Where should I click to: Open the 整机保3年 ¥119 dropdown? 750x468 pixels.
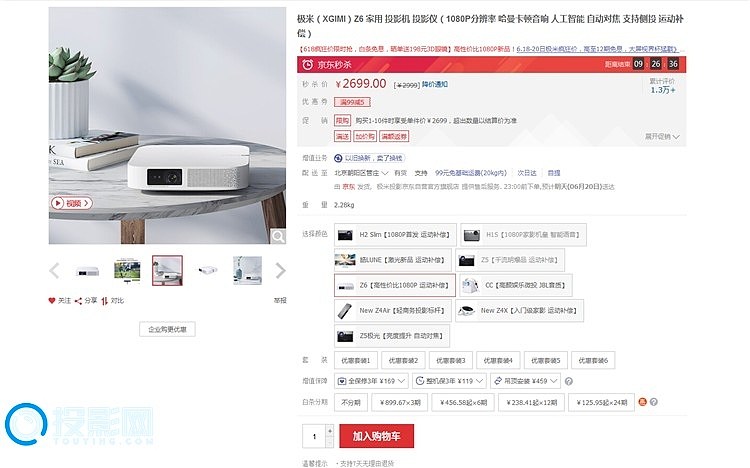[449, 381]
